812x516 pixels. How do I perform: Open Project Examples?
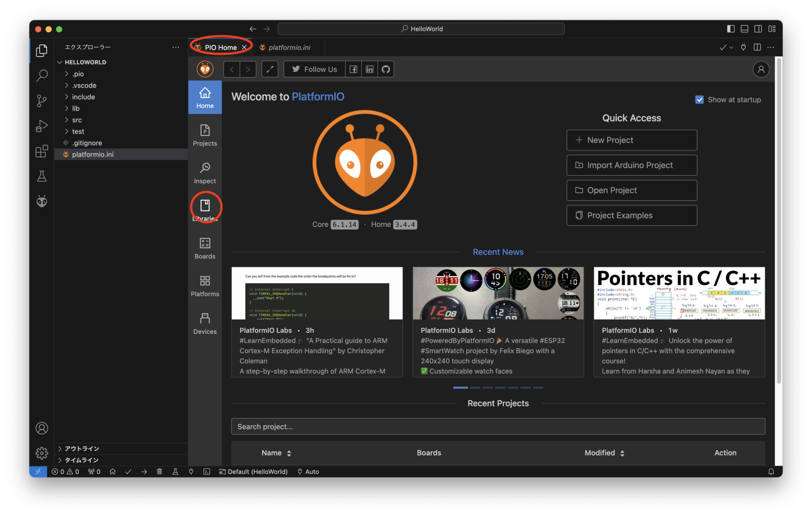(631, 215)
